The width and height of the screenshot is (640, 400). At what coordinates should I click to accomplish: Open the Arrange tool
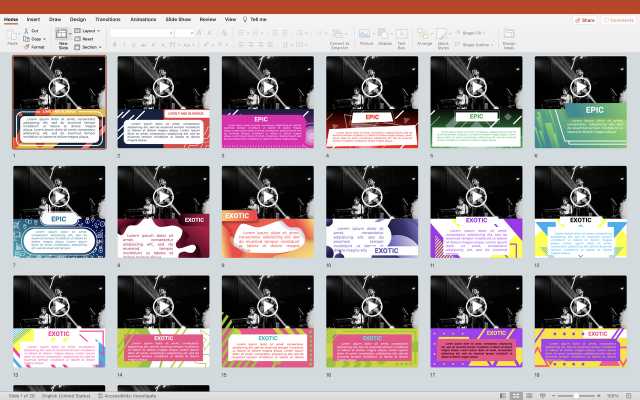(425, 36)
